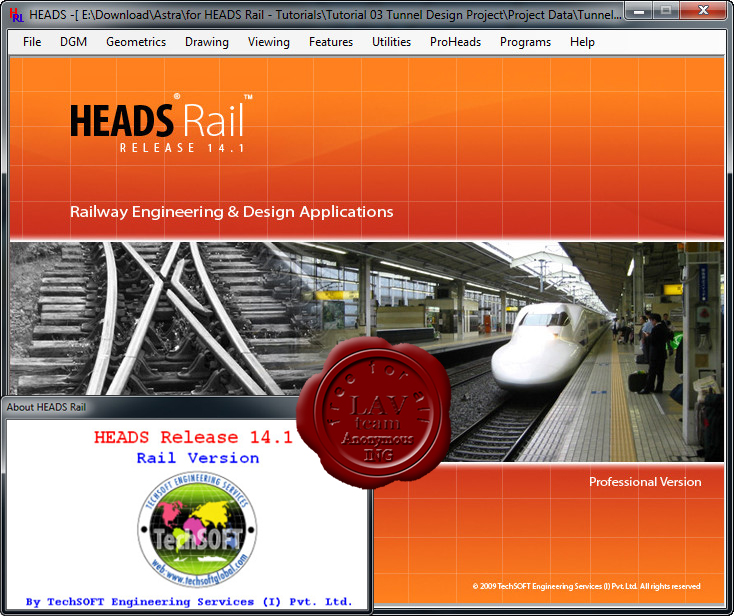Close the HEADS window

[703, 11]
